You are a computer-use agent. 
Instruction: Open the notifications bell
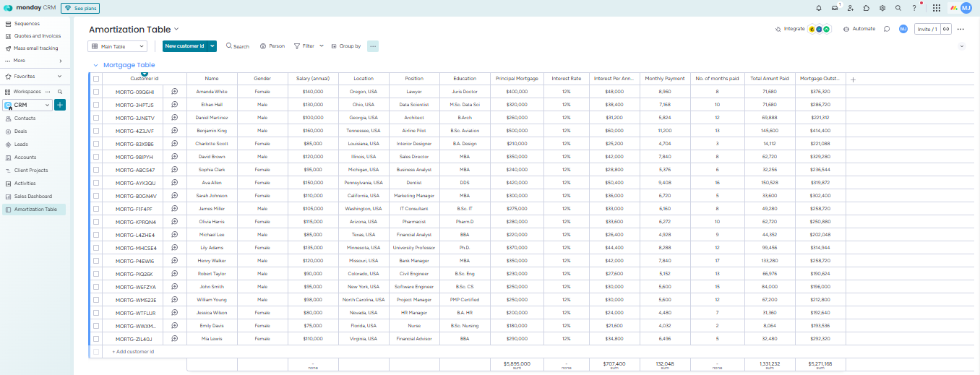click(819, 8)
